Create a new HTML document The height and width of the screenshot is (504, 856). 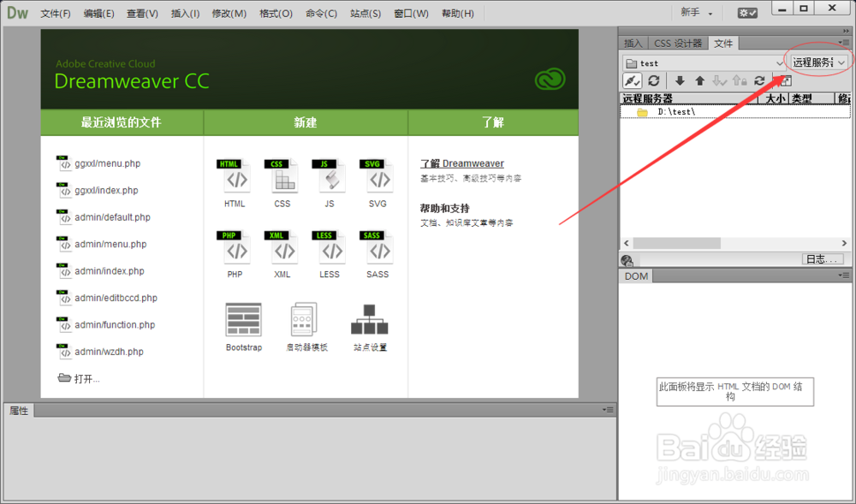click(235, 184)
